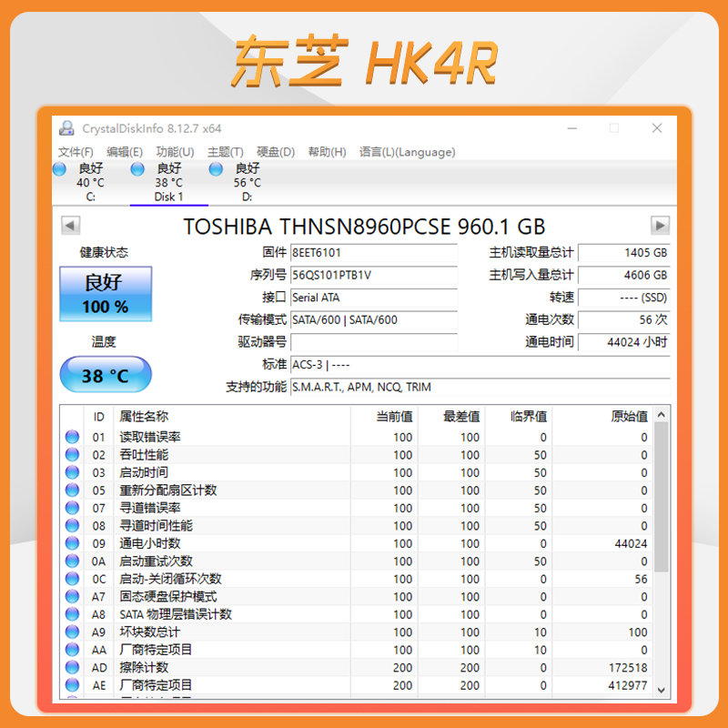The image size is (728, 728).
Task: Click the ID column header
Action: (98, 417)
